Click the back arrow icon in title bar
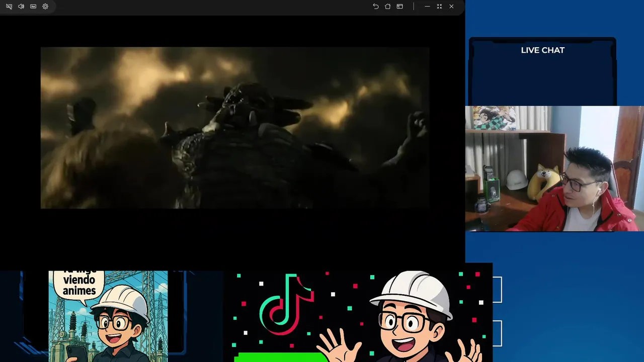 375,7
